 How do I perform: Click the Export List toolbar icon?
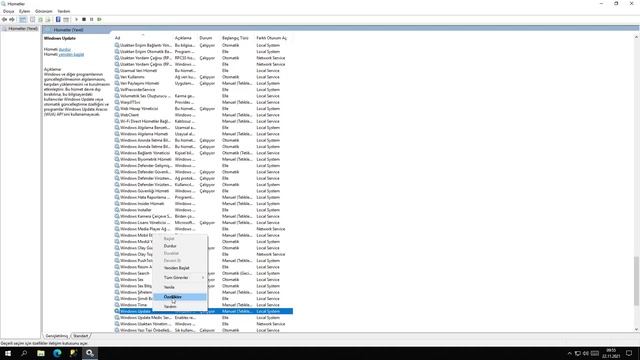48,20
